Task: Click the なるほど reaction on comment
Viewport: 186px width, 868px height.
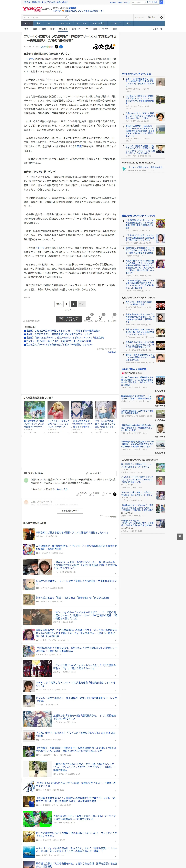Action: click(94, 494)
